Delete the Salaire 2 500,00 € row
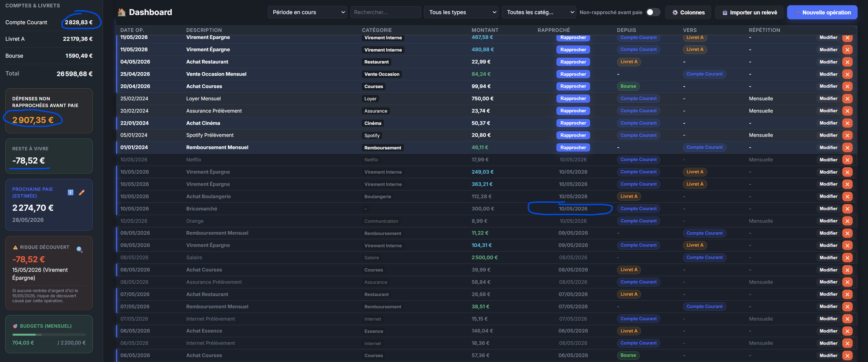This screenshot has width=868, height=362. [x=847, y=257]
